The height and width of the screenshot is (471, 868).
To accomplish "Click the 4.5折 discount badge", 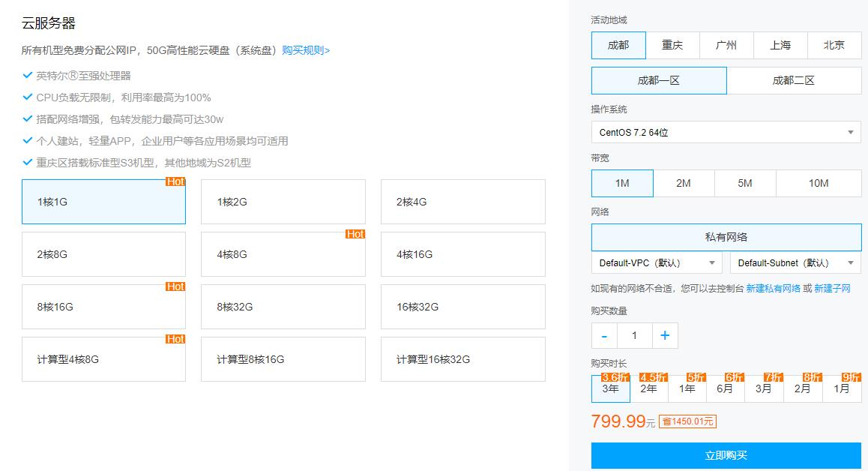I will click(x=653, y=377).
